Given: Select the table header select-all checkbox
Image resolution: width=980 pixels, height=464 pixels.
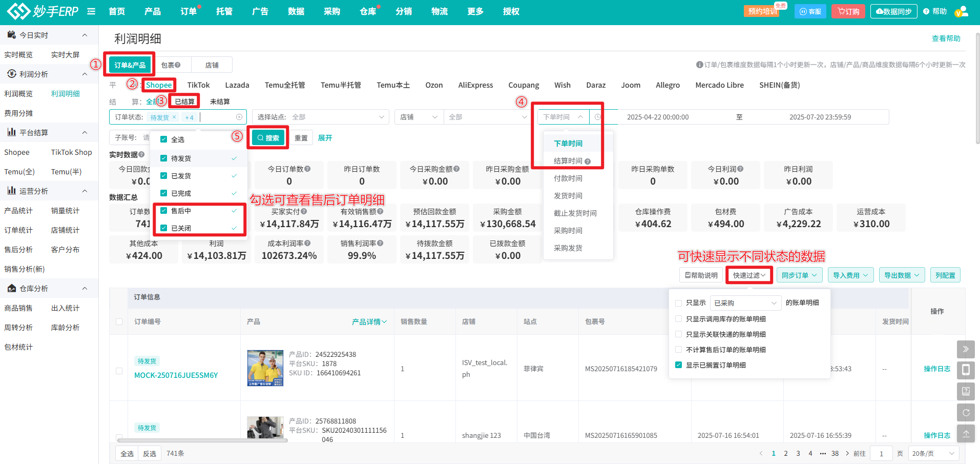Looking at the screenshot, I should (119, 322).
